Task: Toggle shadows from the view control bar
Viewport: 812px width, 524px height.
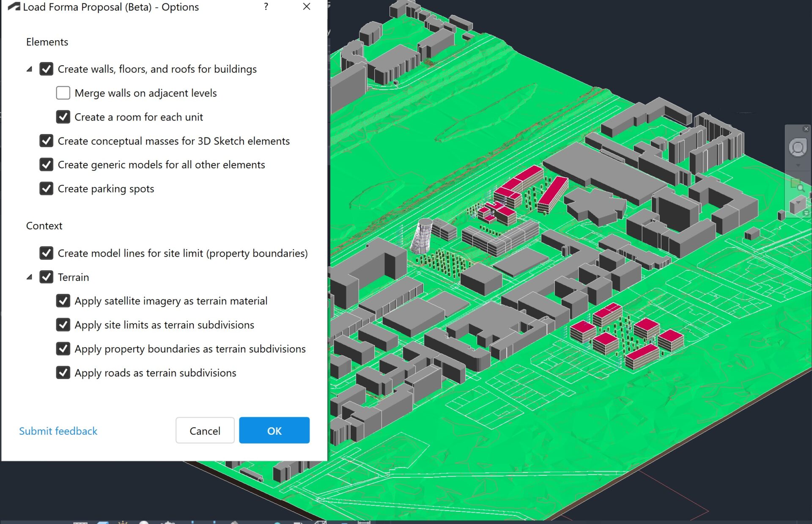Action: 144,522
